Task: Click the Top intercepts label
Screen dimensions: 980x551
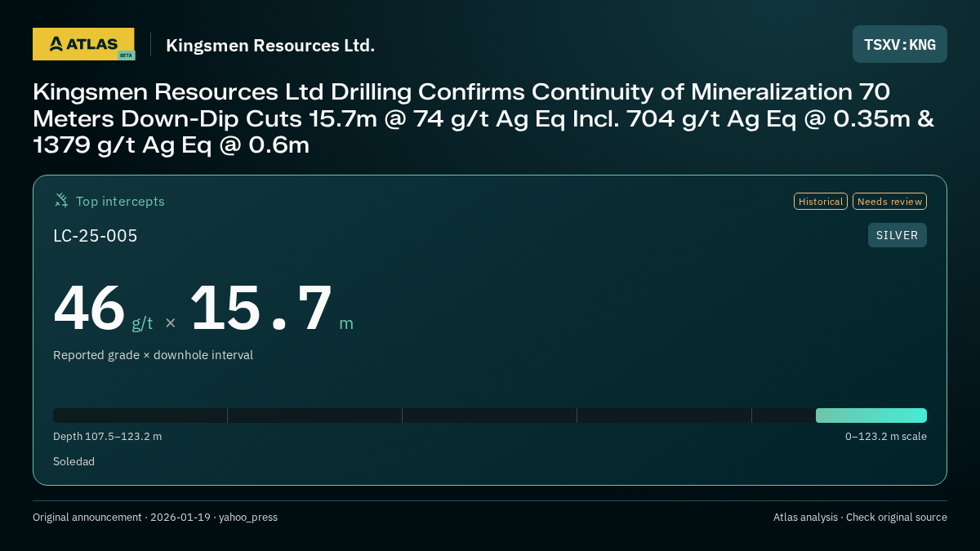Action: 120,201
